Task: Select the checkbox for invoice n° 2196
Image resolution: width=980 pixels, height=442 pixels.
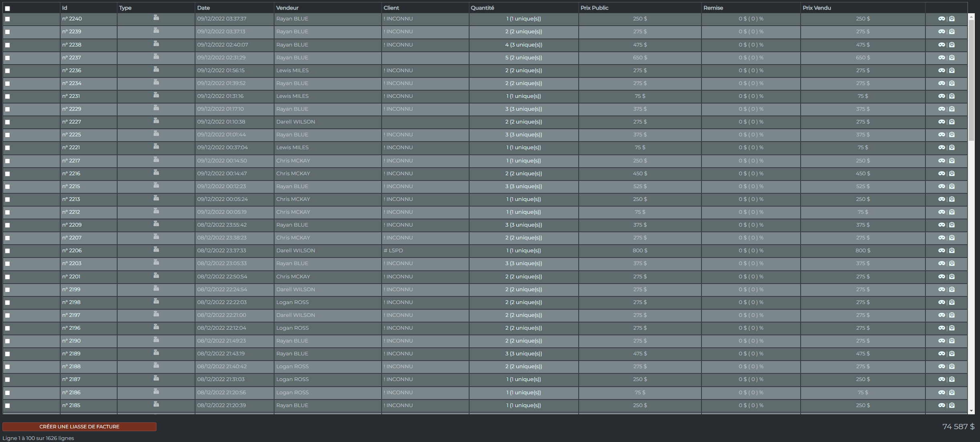Action: click(7, 328)
